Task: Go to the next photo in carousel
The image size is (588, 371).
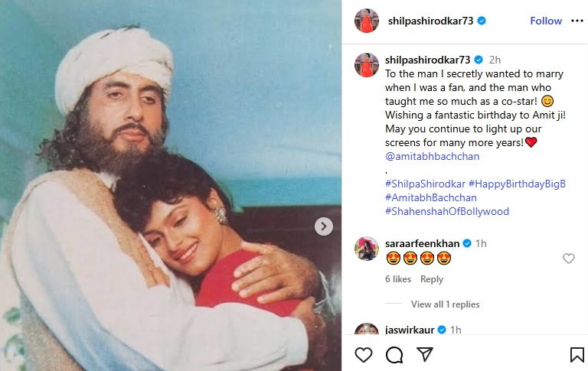Action: (324, 226)
